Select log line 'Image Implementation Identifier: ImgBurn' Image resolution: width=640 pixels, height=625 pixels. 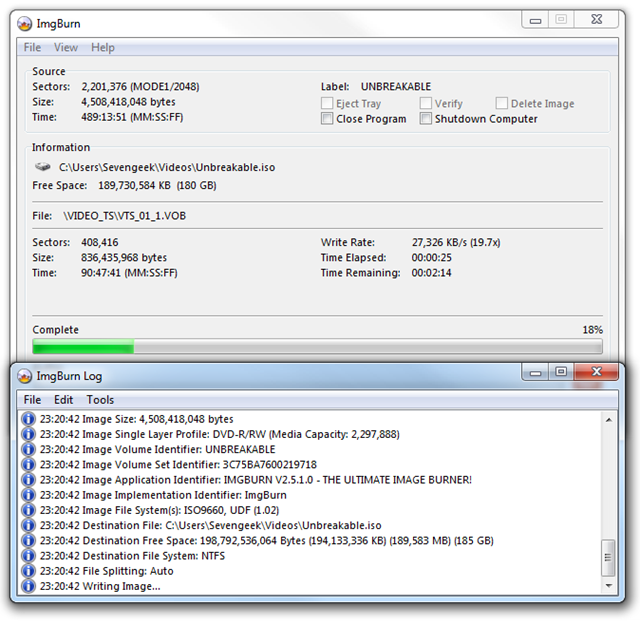tap(163, 495)
